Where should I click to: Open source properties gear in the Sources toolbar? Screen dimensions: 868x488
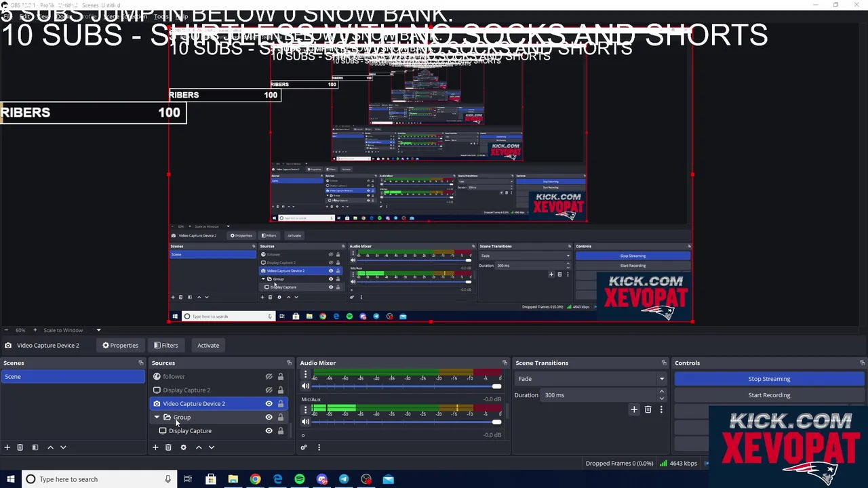point(183,447)
